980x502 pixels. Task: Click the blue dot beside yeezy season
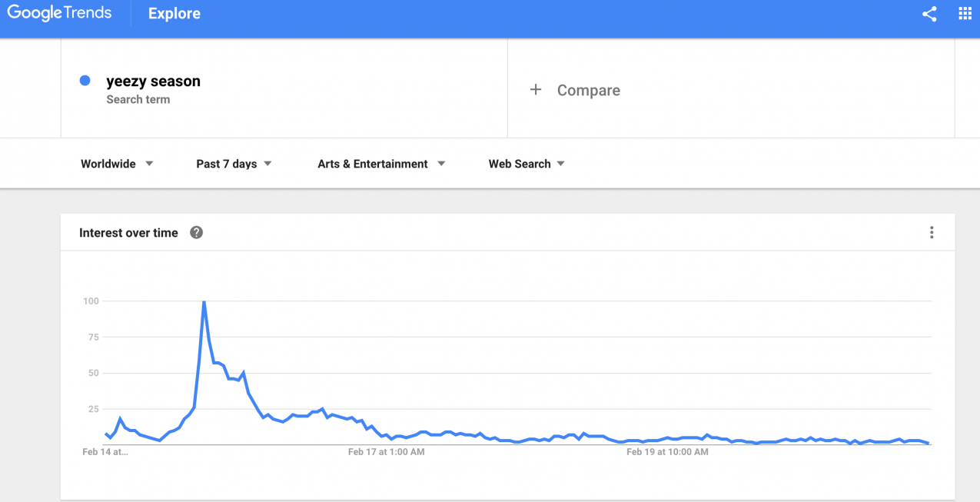[85, 81]
